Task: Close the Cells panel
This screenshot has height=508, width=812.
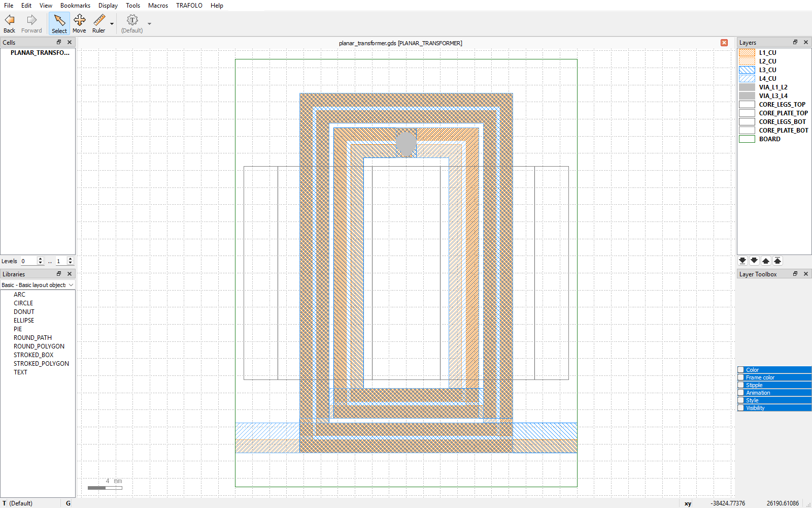Action: 70,42
